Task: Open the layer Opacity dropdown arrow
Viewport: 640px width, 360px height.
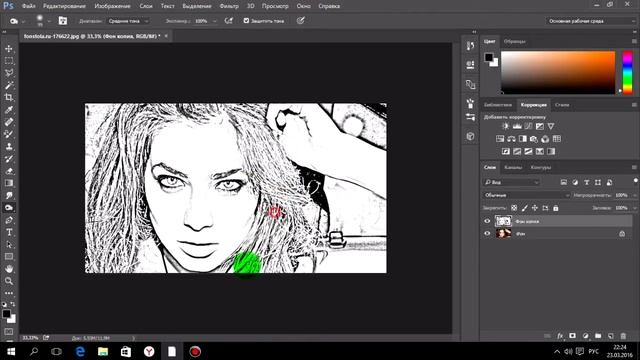Action: click(634, 196)
